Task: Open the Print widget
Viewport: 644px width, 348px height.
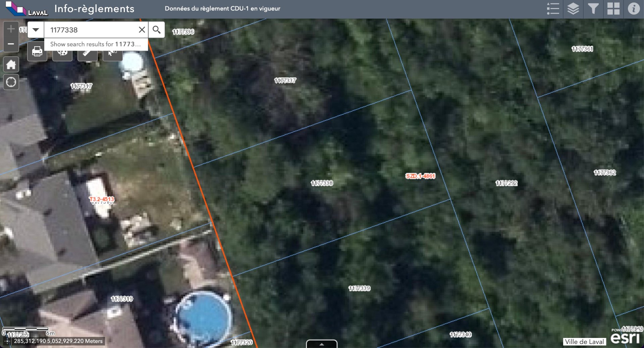Action: coord(37,52)
